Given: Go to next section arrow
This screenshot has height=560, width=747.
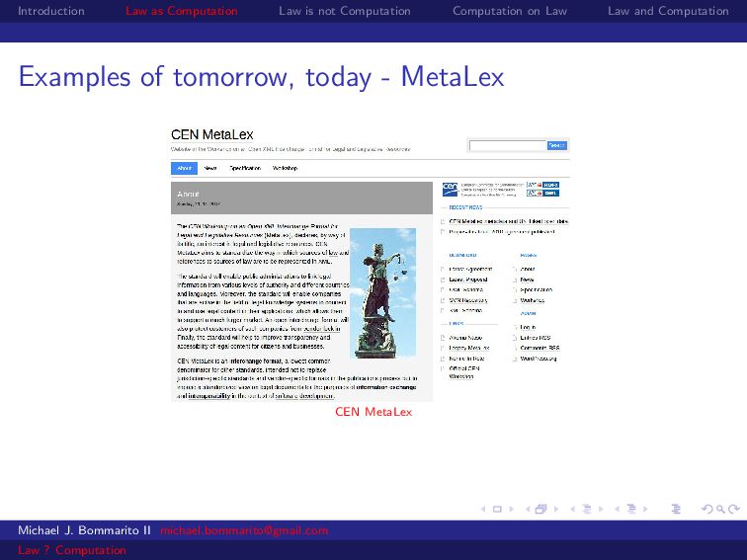Looking at the screenshot, I should pyautogui.click(x=645, y=509).
